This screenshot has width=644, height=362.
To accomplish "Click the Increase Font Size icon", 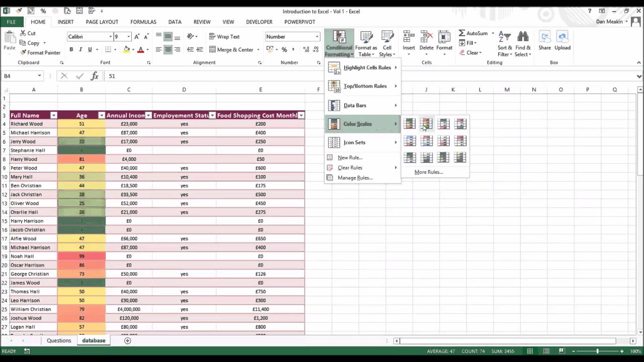I will coord(138,37).
